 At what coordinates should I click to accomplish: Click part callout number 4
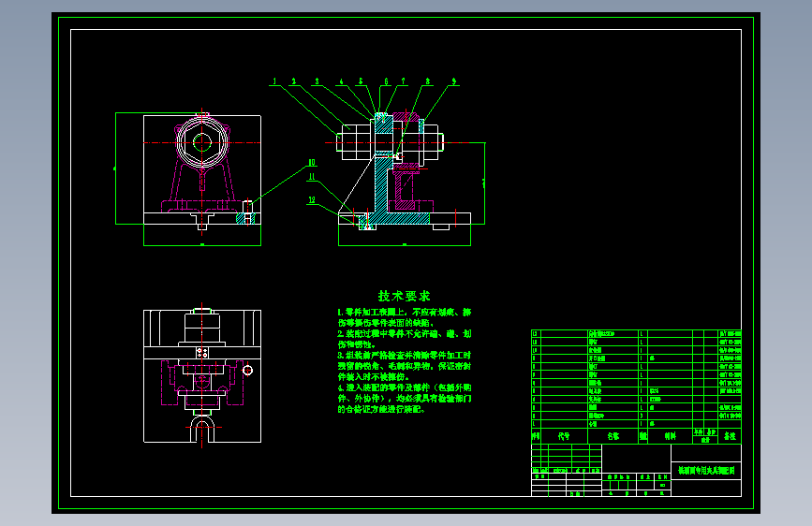tap(341, 81)
